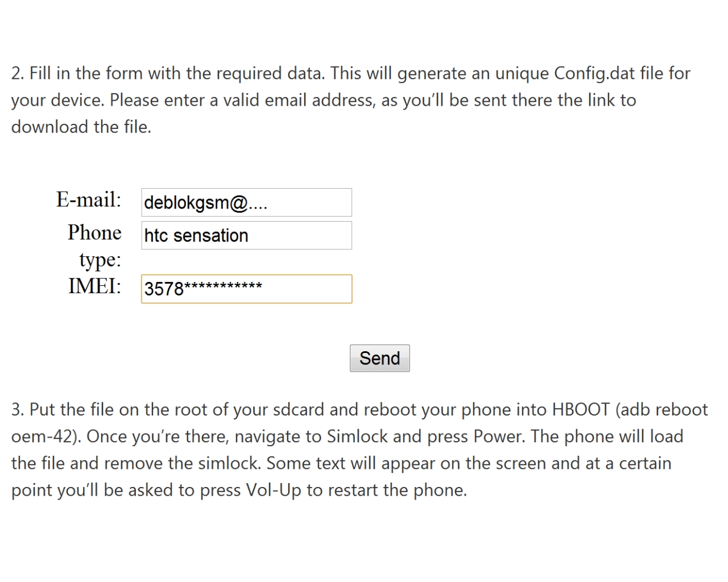
Task: Place cursor after 'htc sensation' text
Action: tap(250, 235)
